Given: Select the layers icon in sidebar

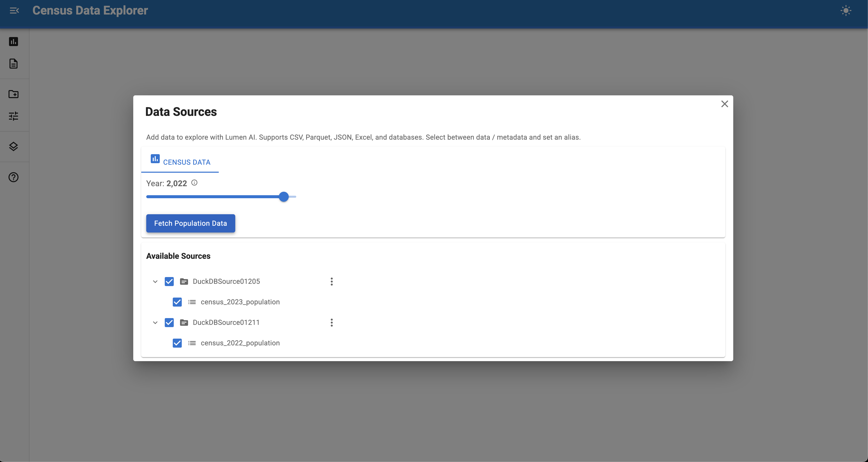Looking at the screenshot, I should [13, 146].
